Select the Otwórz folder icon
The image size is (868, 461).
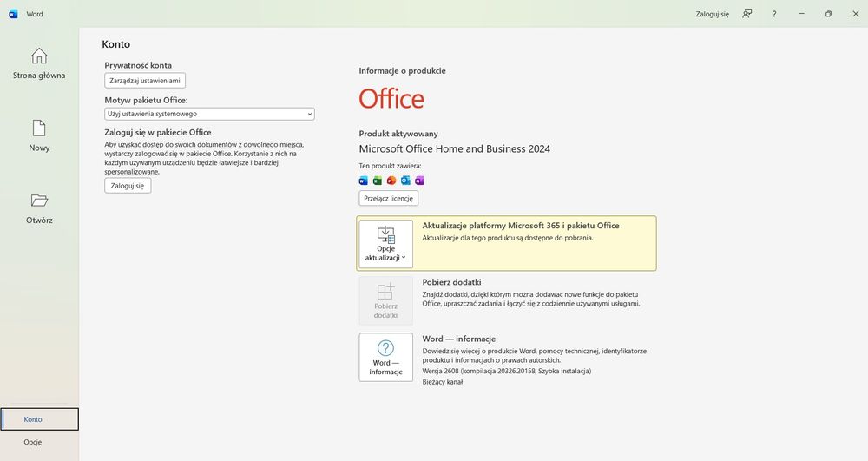pyautogui.click(x=39, y=201)
